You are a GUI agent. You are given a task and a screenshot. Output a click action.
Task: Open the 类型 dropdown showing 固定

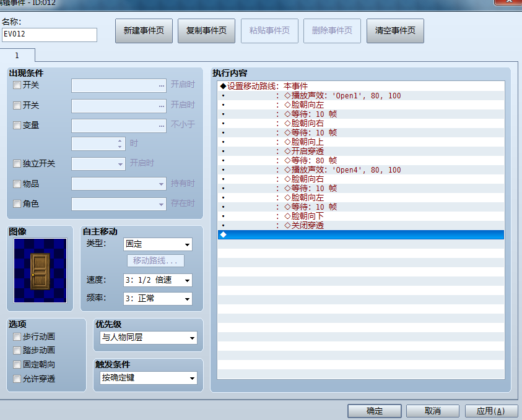158,244
